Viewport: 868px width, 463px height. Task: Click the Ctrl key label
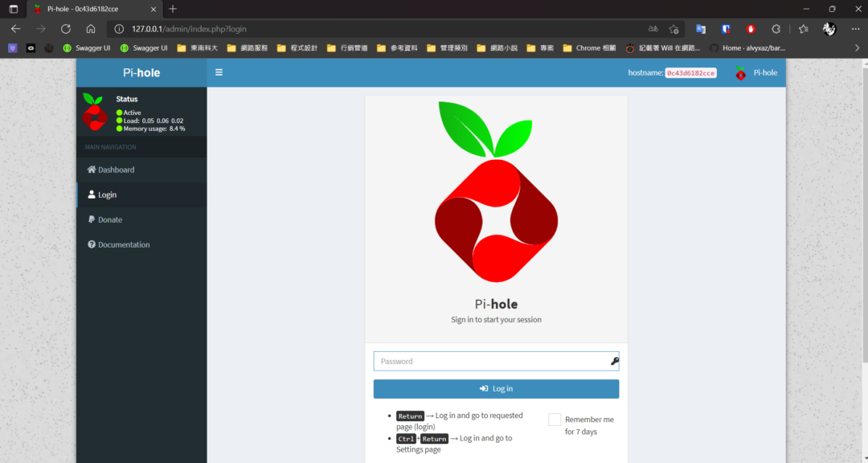pyautogui.click(x=406, y=439)
